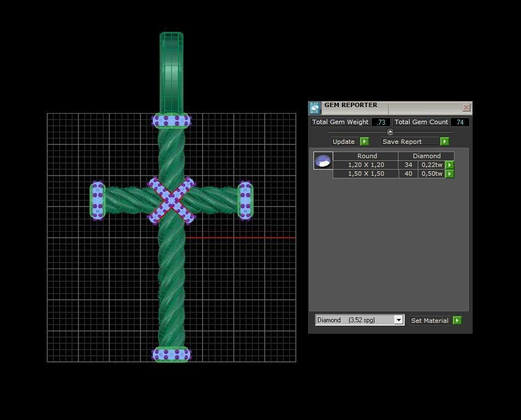Click the Set Material button

430,321
